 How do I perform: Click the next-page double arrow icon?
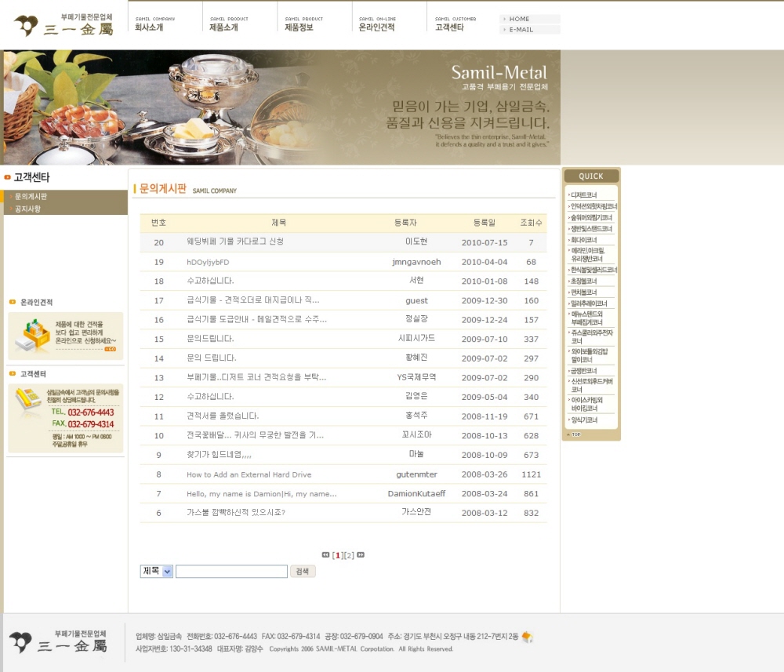361,555
